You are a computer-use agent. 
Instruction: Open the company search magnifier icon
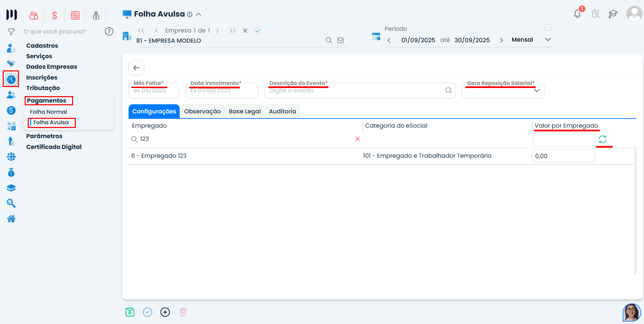pos(329,40)
